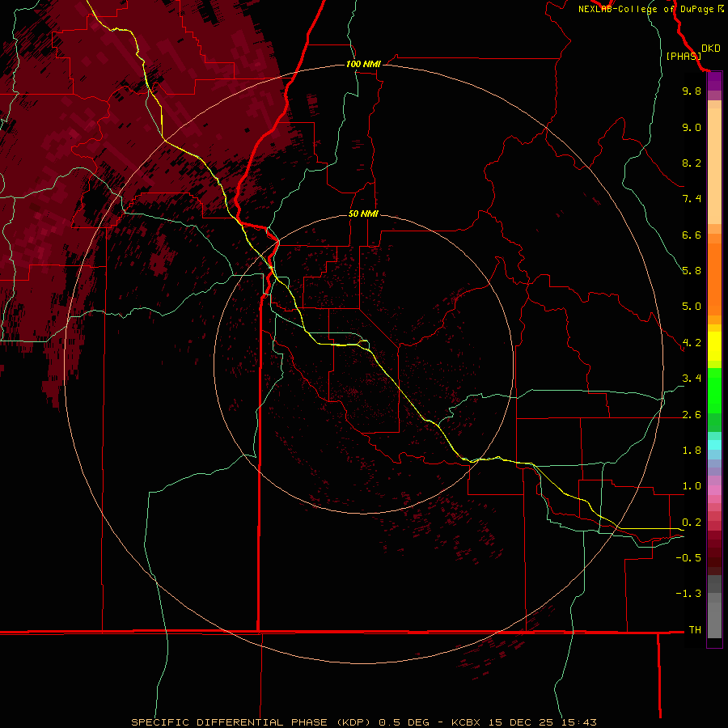Click the 5.8 value on color scale

pyautogui.click(x=692, y=271)
